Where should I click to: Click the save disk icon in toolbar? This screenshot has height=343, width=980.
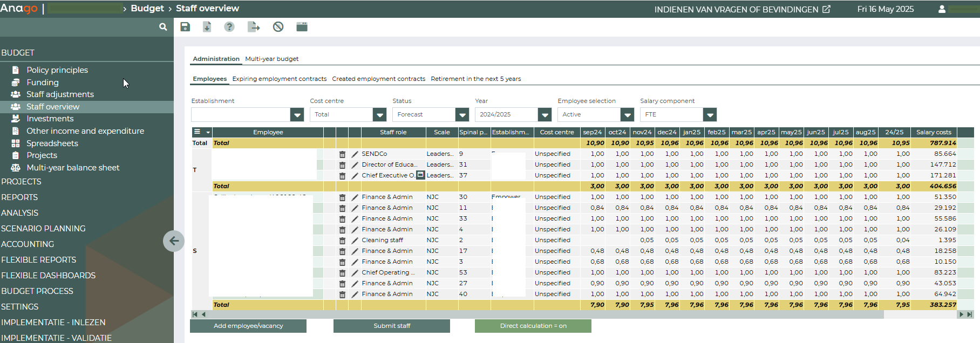[185, 27]
